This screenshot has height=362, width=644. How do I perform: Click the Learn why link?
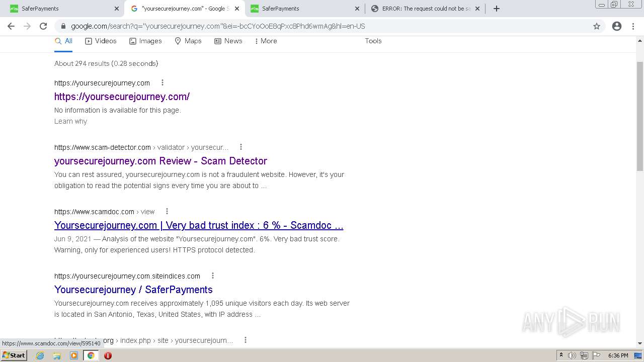pos(70,121)
